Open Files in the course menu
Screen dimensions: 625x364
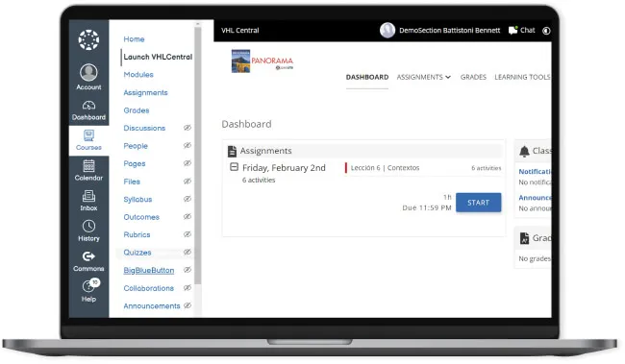pos(132,182)
